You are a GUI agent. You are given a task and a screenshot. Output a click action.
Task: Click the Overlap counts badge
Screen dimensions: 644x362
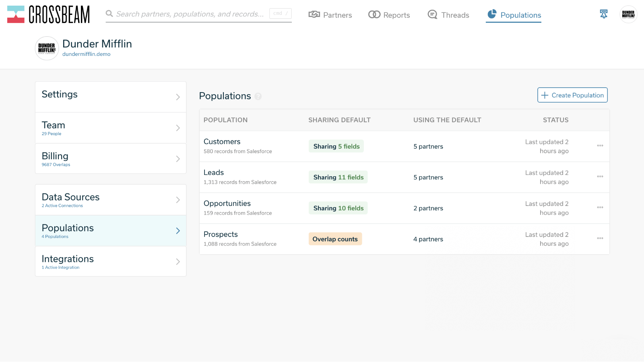click(x=335, y=239)
